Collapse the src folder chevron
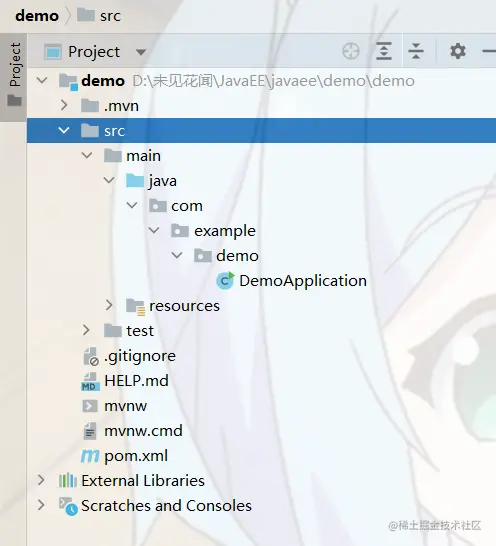496x546 pixels. [x=64, y=131]
